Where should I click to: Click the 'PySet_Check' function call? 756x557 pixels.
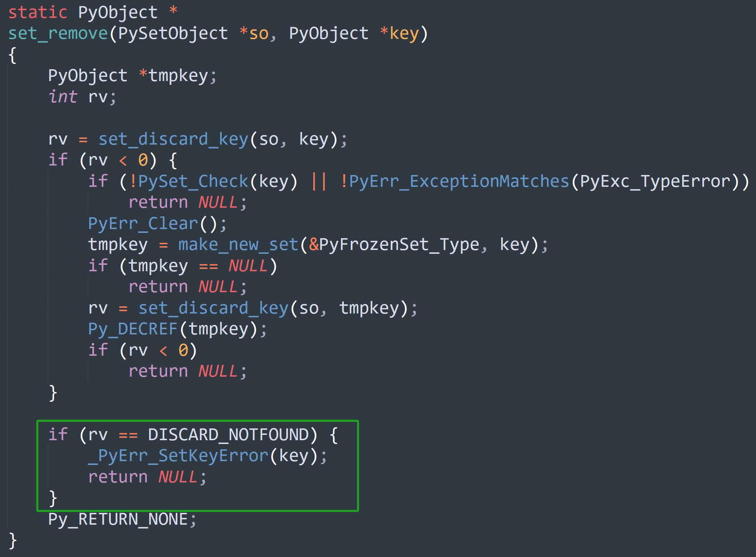tap(193, 181)
